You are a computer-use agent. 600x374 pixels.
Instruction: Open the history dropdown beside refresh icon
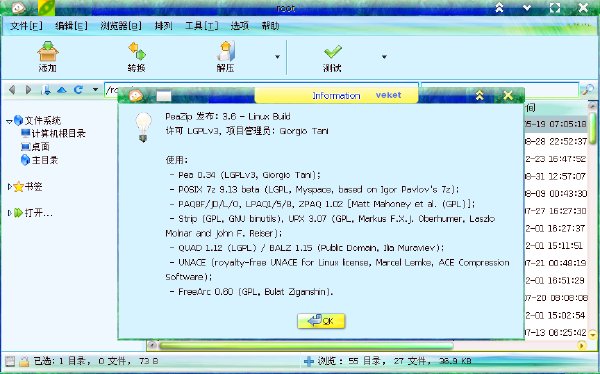(x=95, y=90)
